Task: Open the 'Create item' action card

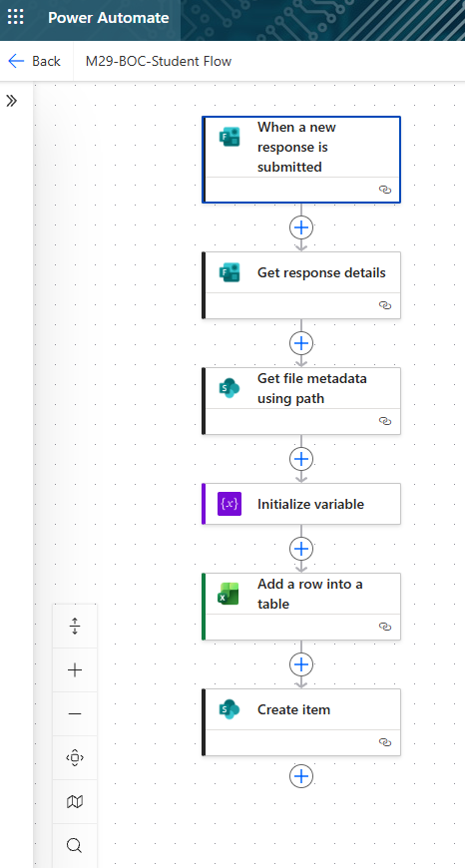Action: point(301,722)
